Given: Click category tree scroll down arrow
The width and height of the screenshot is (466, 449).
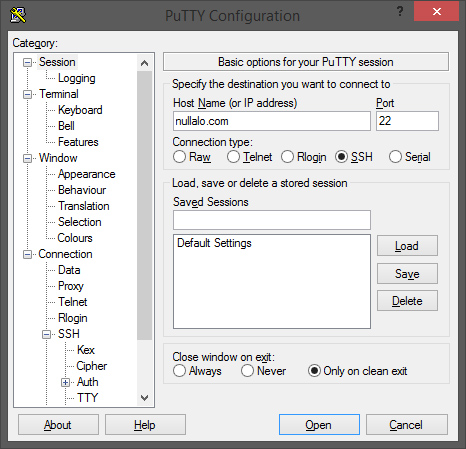Looking at the screenshot, I should pyautogui.click(x=144, y=398).
